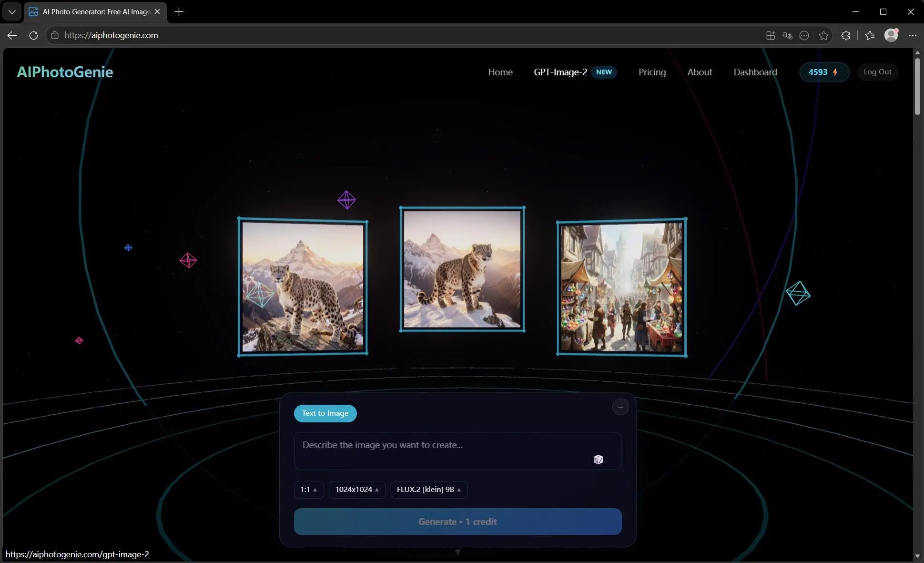This screenshot has height=563, width=924.
Task: Open a new tab with plus icon
Action: [x=179, y=12]
